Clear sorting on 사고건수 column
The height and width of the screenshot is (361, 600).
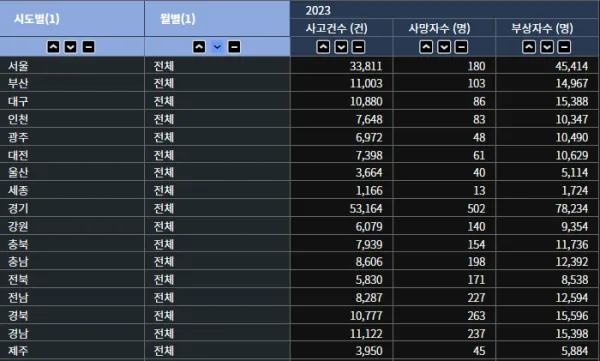tap(359, 47)
